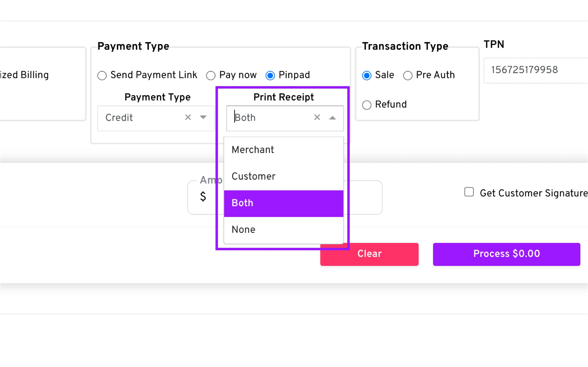
Task: Clear the Both print receipt selection
Action: [x=317, y=117]
